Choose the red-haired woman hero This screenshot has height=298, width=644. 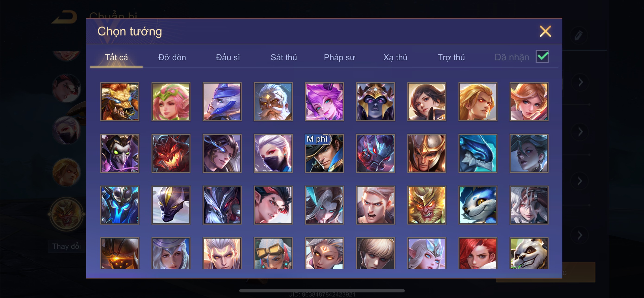pos(478,253)
